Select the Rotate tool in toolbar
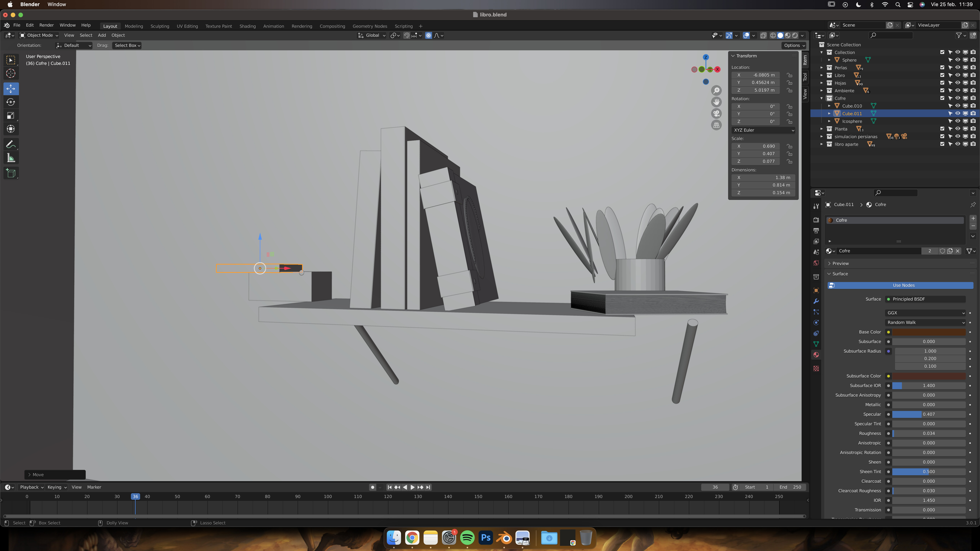This screenshot has height=551, width=980. pos(11,102)
